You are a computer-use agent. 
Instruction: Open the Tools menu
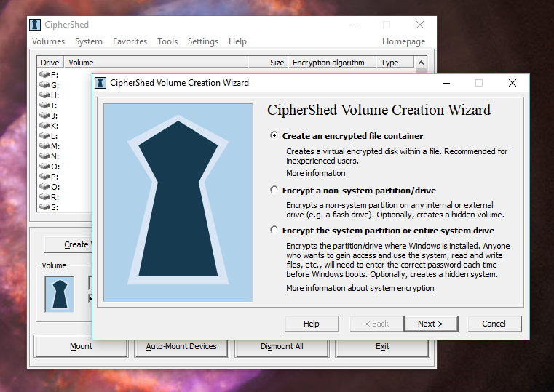click(x=167, y=41)
